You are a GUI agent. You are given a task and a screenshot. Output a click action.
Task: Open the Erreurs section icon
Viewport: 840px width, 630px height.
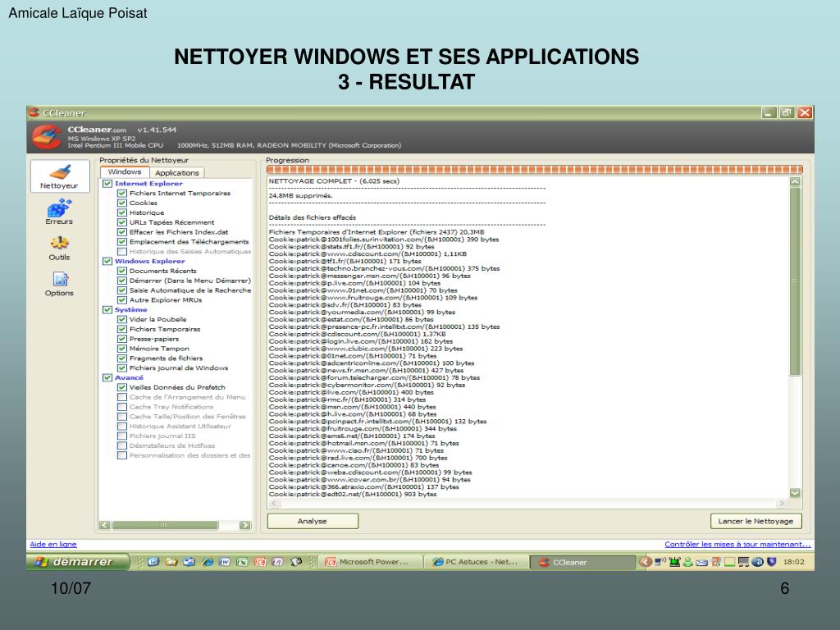click(x=59, y=208)
